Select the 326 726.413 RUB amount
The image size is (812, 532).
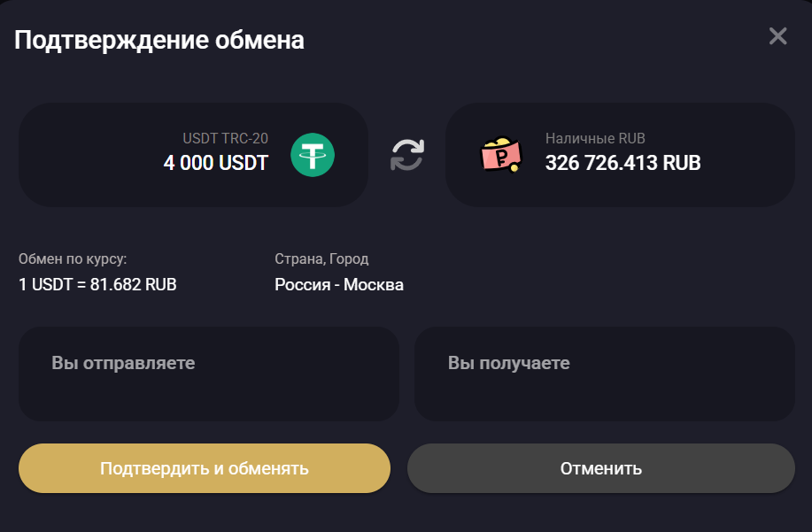[x=623, y=163]
